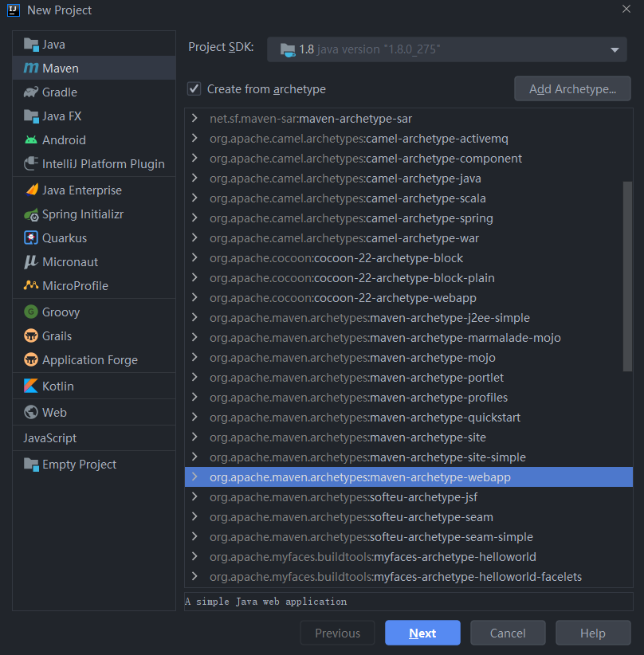Screen dimensions: 644x655
Task: Choose Application Forge project type
Action: click(x=94, y=359)
